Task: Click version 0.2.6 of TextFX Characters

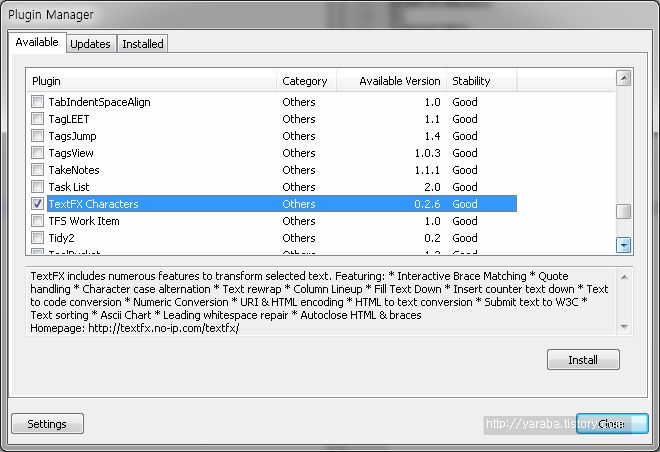Action: click(427, 204)
